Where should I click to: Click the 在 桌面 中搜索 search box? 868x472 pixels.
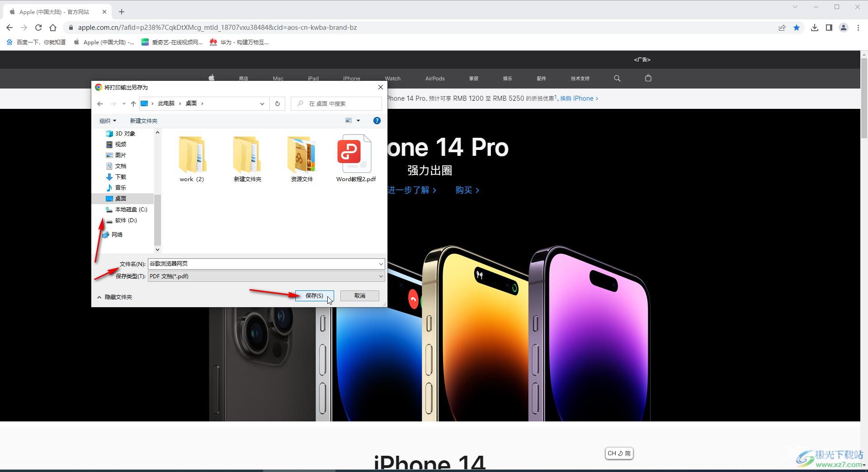point(336,103)
